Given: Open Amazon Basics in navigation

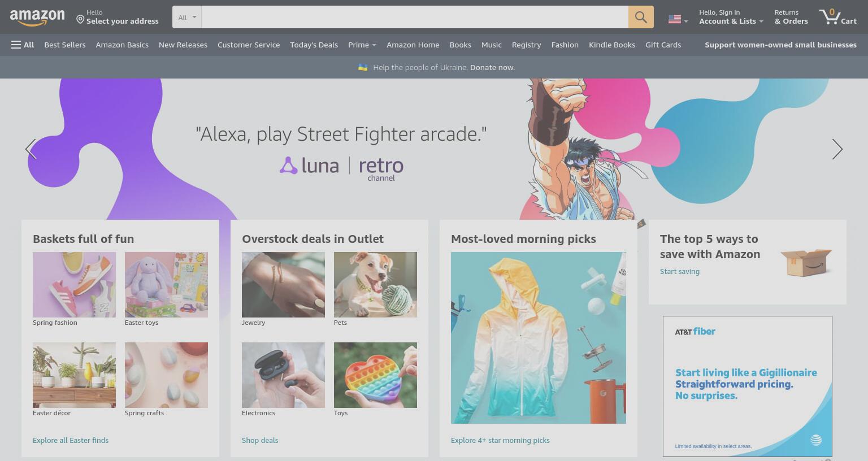Looking at the screenshot, I should point(122,45).
